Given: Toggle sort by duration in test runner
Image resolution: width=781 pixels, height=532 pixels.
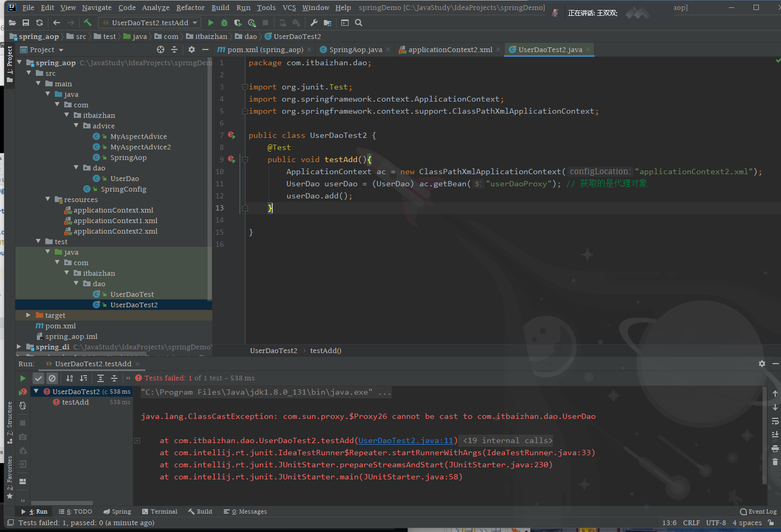Looking at the screenshot, I should point(83,378).
